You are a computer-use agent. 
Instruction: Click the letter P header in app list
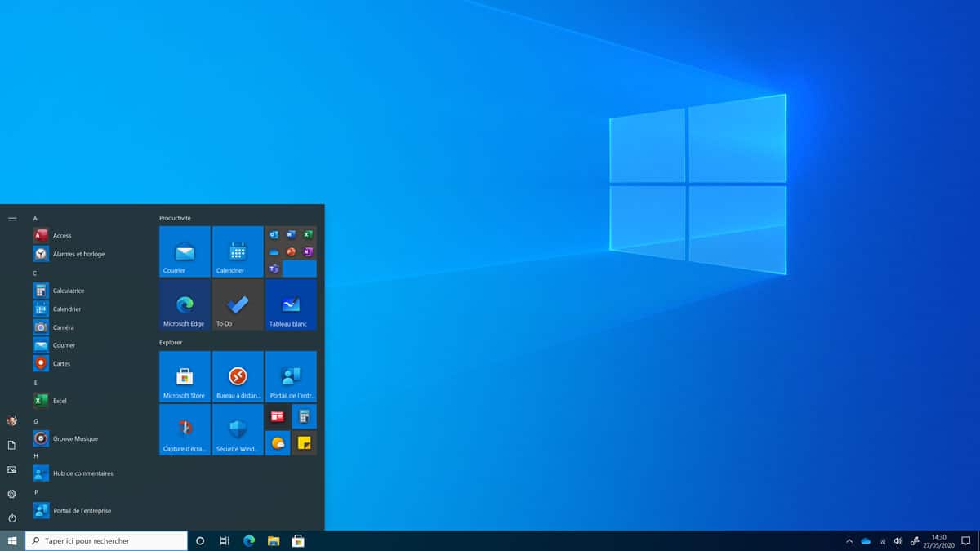[x=35, y=492]
